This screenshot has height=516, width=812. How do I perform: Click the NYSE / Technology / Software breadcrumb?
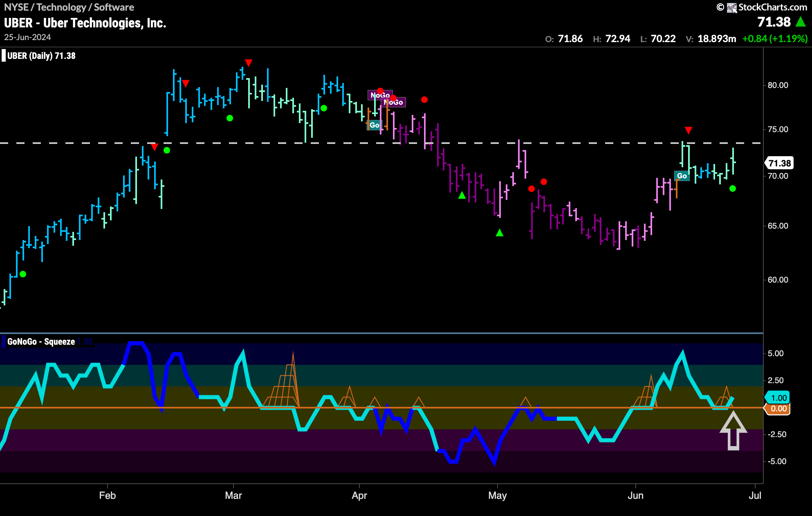pyautogui.click(x=69, y=7)
